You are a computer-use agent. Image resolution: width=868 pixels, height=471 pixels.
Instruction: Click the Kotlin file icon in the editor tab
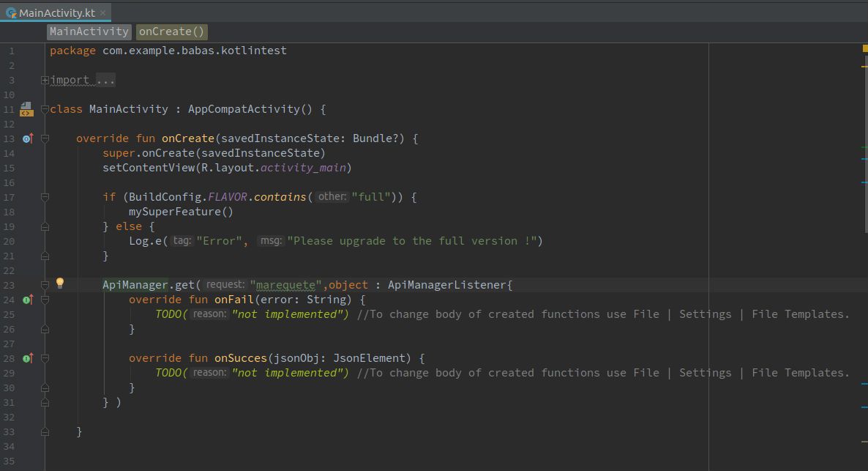(12, 12)
